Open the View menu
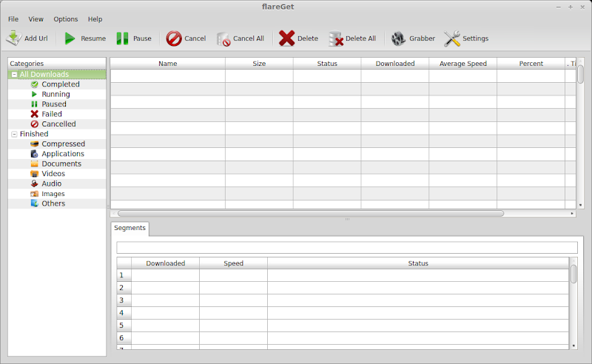Image resolution: width=592 pixels, height=364 pixels. 36,19
